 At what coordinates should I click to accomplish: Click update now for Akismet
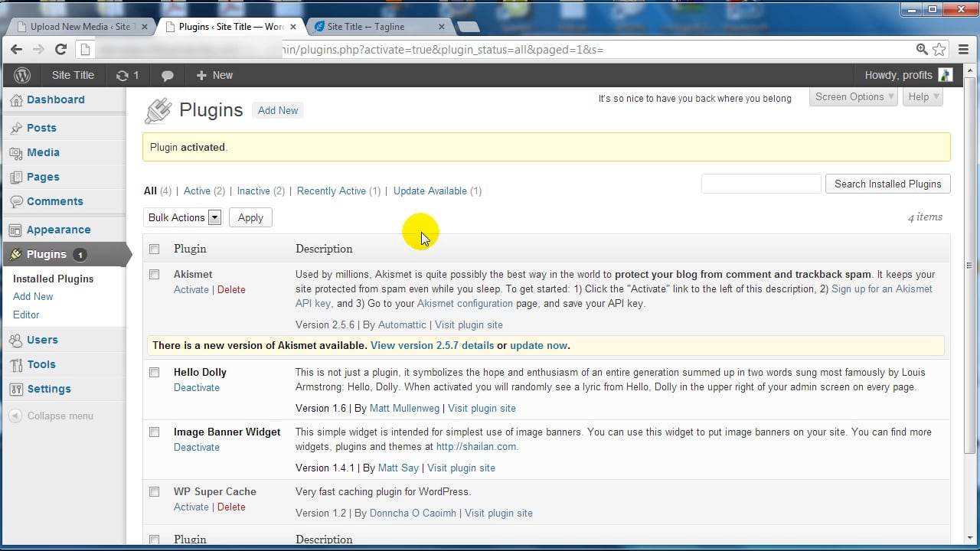click(538, 345)
